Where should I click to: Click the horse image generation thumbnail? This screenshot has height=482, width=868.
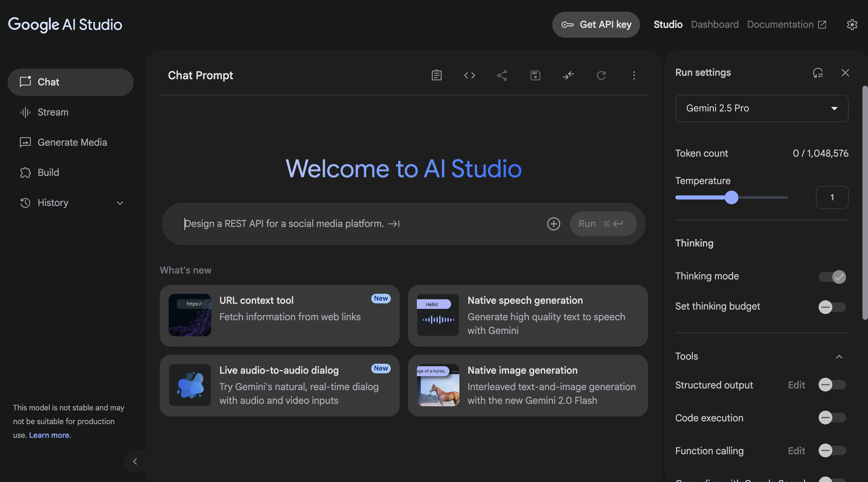tap(438, 385)
